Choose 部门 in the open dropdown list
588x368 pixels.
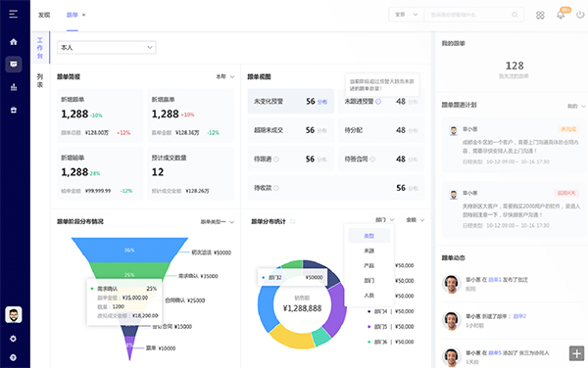click(369, 280)
